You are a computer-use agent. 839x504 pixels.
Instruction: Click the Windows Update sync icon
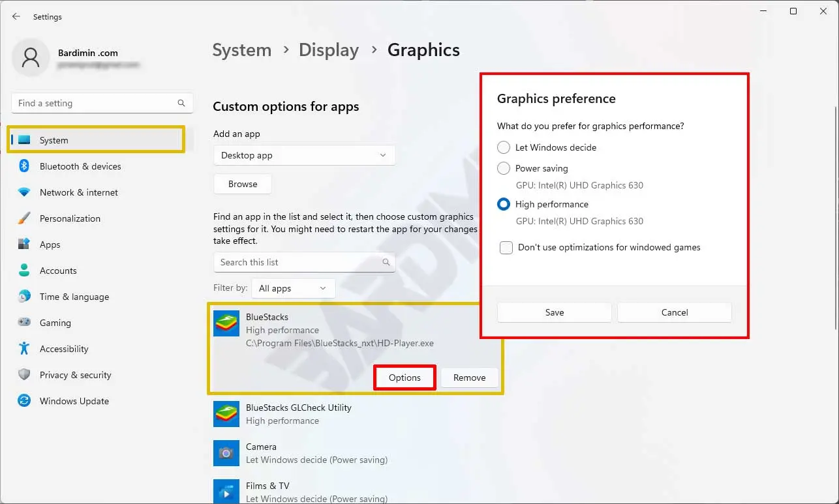(x=24, y=401)
